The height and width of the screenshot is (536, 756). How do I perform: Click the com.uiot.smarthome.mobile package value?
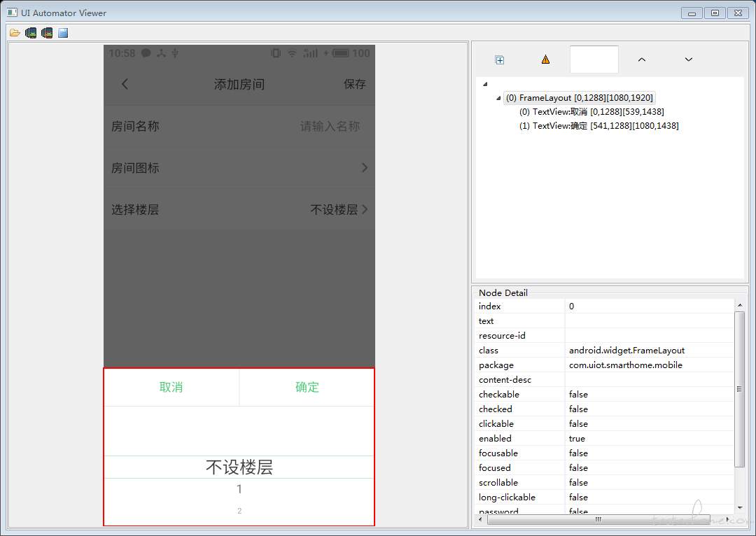pyautogui.click(x=625, y=365)
